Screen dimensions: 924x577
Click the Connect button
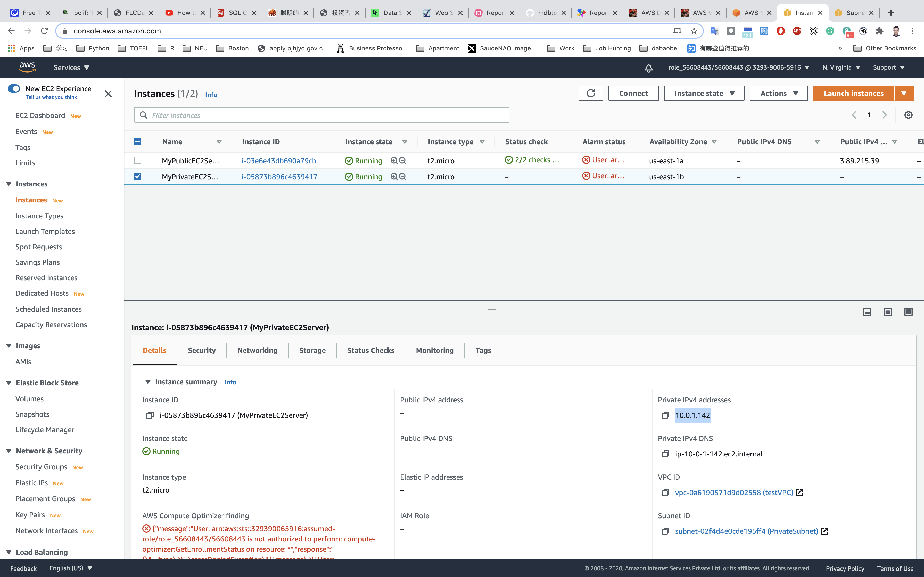(633, 93)
